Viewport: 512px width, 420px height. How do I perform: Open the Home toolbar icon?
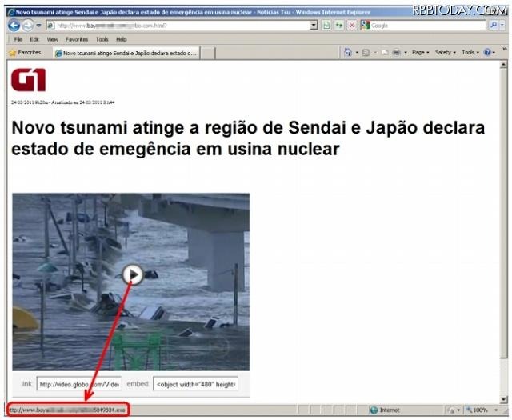pos(349,52)
